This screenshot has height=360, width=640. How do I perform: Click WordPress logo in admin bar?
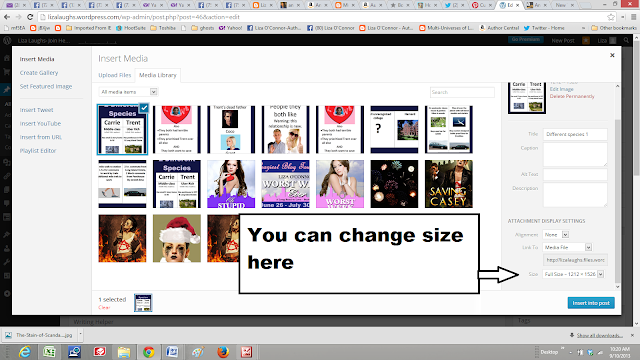7,40
